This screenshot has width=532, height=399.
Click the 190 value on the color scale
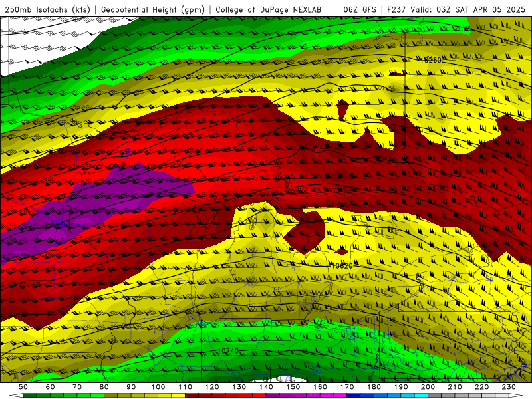[401, 387]
